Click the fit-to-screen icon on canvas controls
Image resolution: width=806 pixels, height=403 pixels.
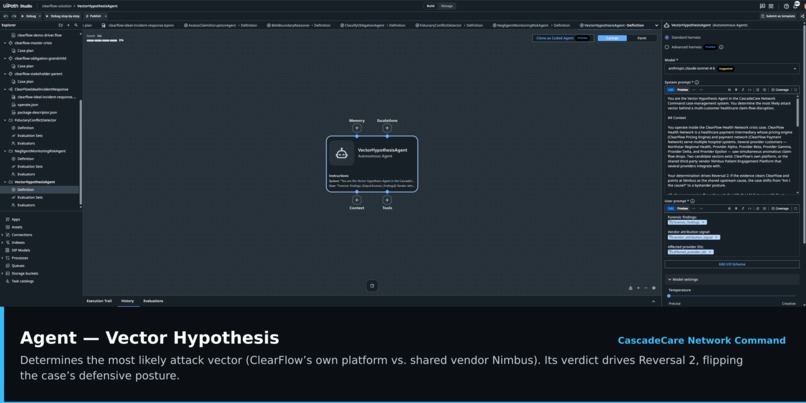pos(654,288)
